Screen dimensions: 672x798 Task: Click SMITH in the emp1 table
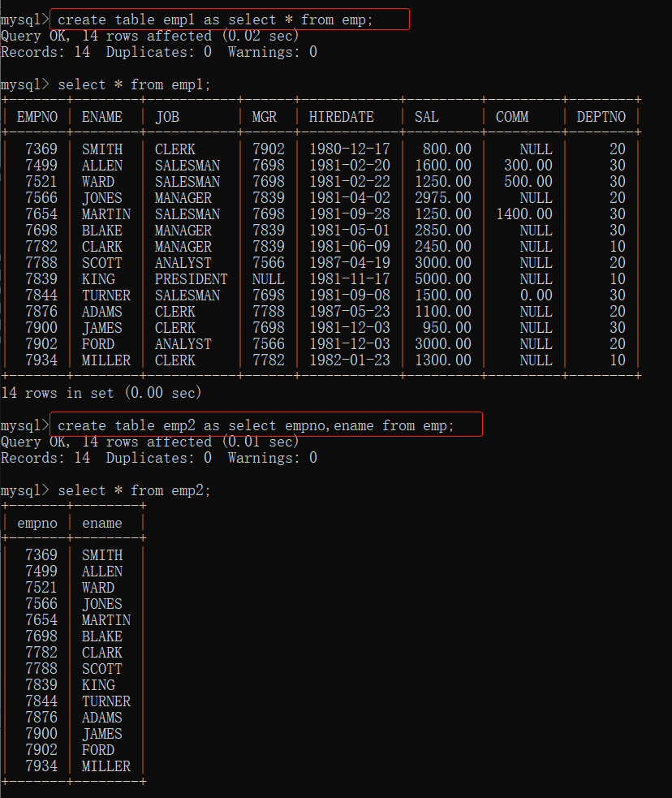tap(102, 149)
